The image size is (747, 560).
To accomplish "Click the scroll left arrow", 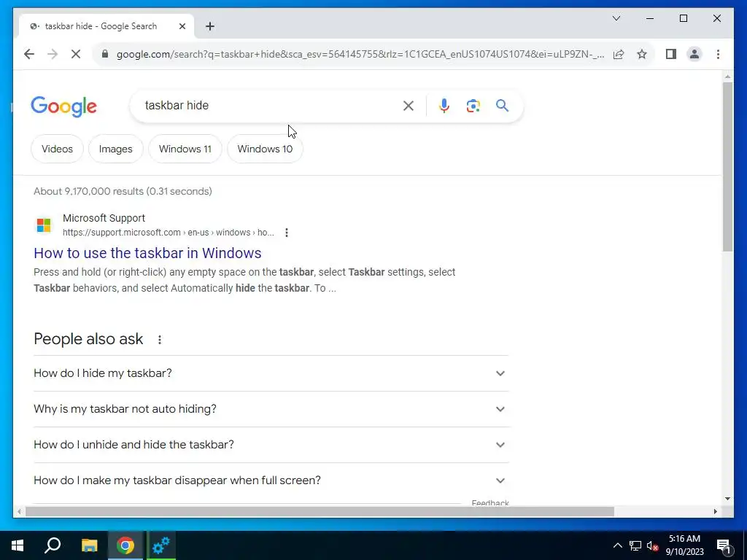I will point(19,512).
